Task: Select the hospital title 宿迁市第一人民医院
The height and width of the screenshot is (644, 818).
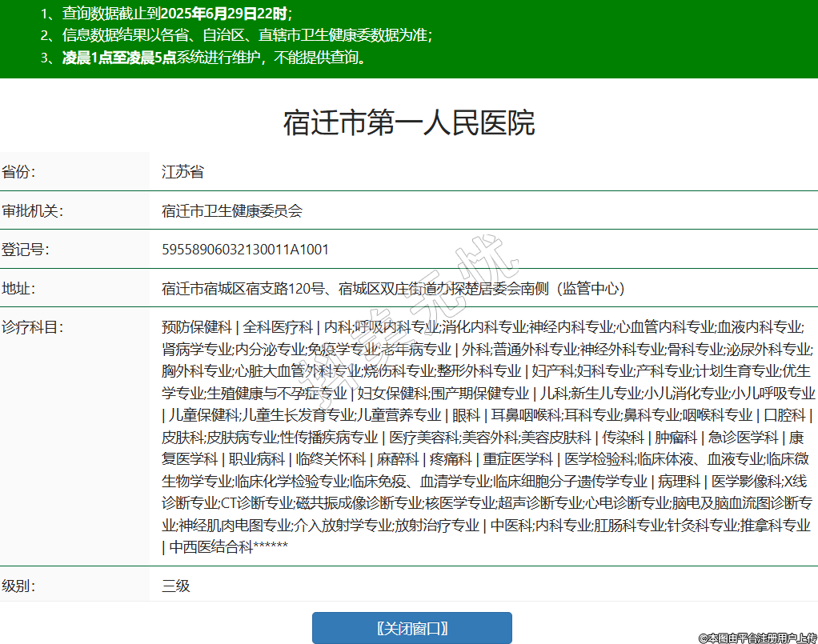Action: [x=408, y=123]
